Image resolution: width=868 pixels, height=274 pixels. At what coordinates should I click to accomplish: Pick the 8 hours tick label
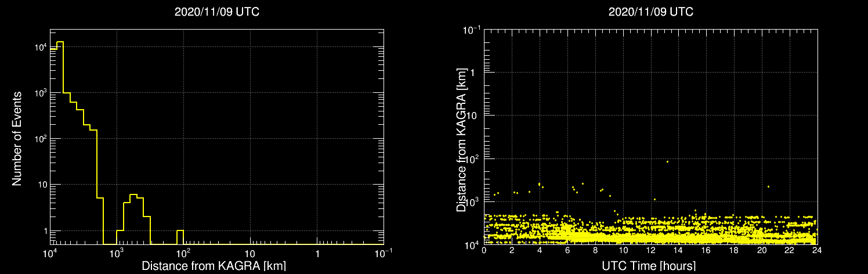[595, 251]
